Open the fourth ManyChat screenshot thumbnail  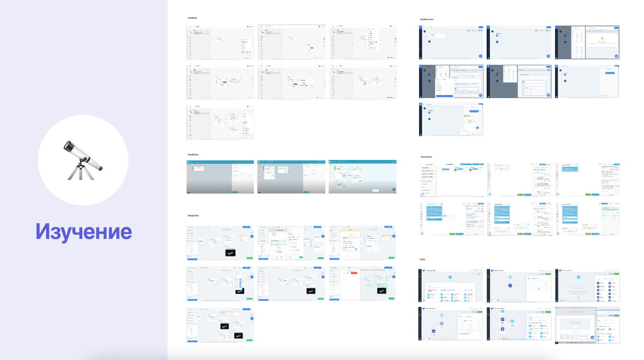tap(220, 283)
